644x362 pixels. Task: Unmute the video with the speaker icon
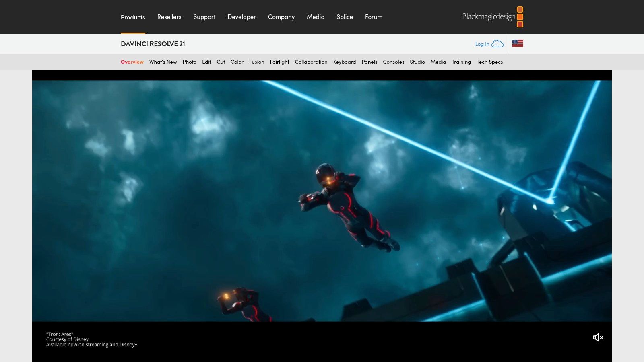(x=598, y=337)
